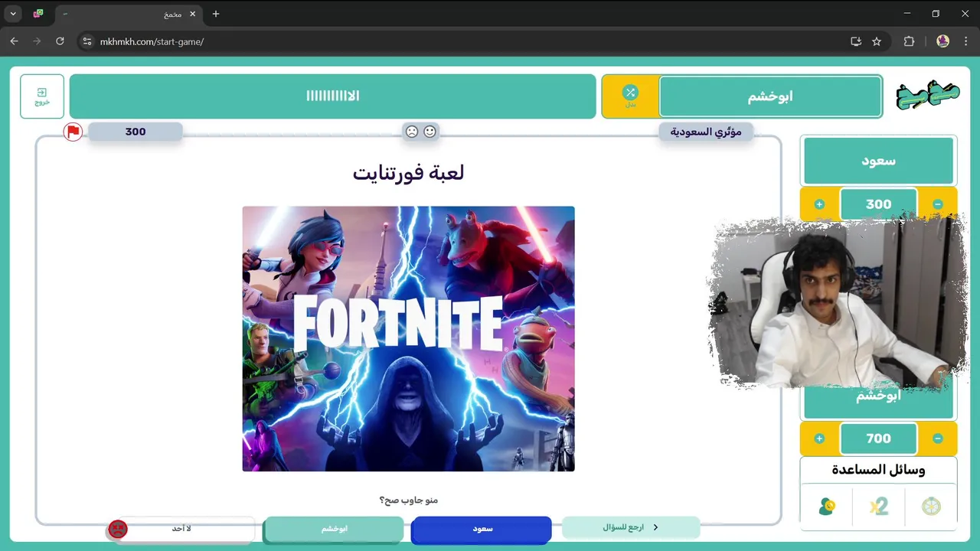Expand the tab search dropdown
The width and height of the screenshot is (980, 551).
pyautogui.click(x=13, y=14)
